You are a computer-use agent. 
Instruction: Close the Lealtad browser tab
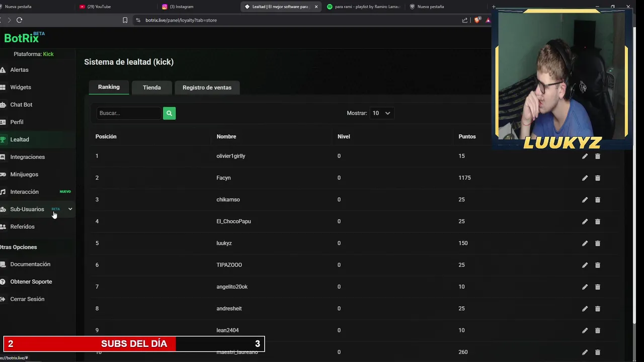click(316, 7)
